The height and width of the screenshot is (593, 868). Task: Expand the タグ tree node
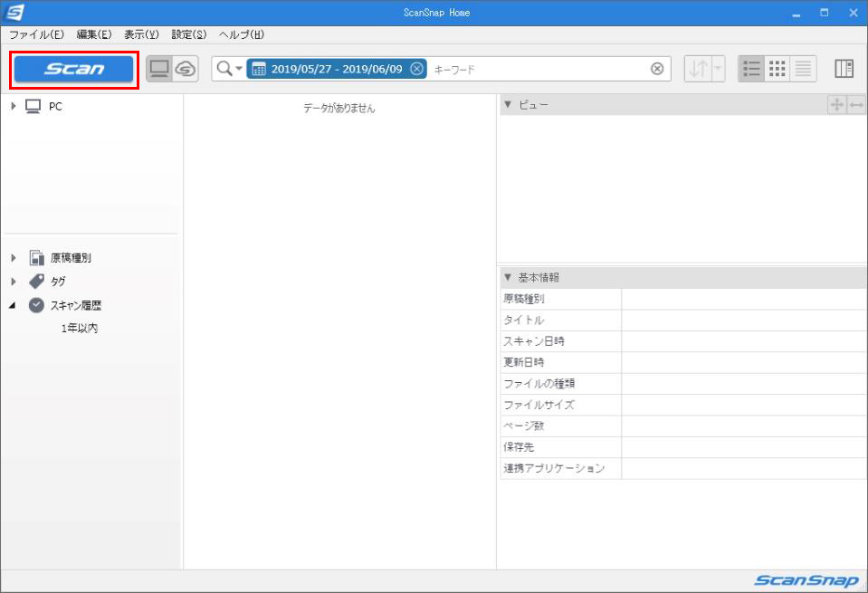(14, 282)
